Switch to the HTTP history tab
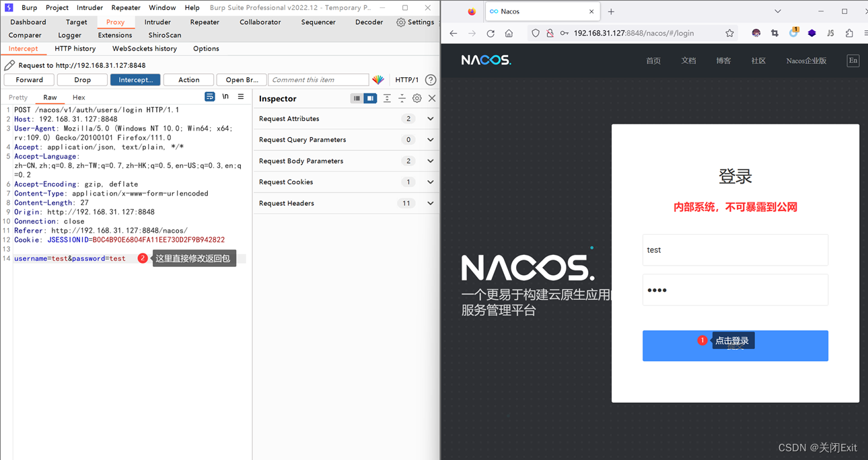The width and height of the screenshot is (868, 460). point(75,48)
